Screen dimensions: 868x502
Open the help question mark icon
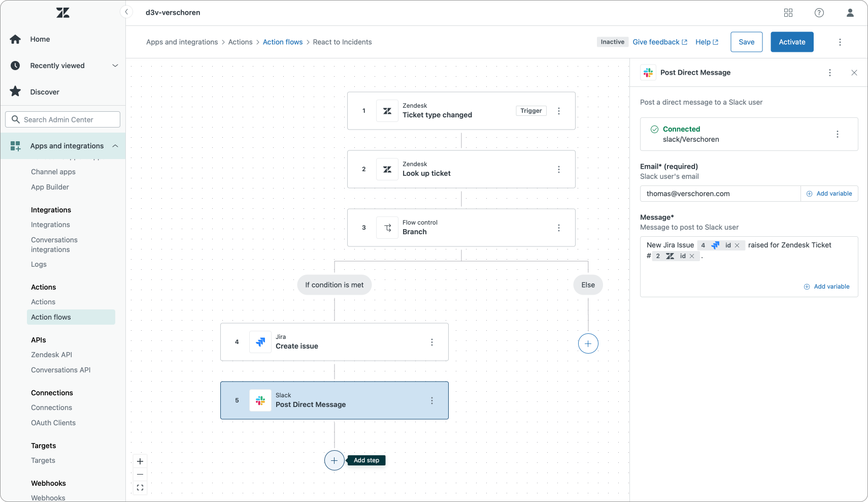click(819, 13)
